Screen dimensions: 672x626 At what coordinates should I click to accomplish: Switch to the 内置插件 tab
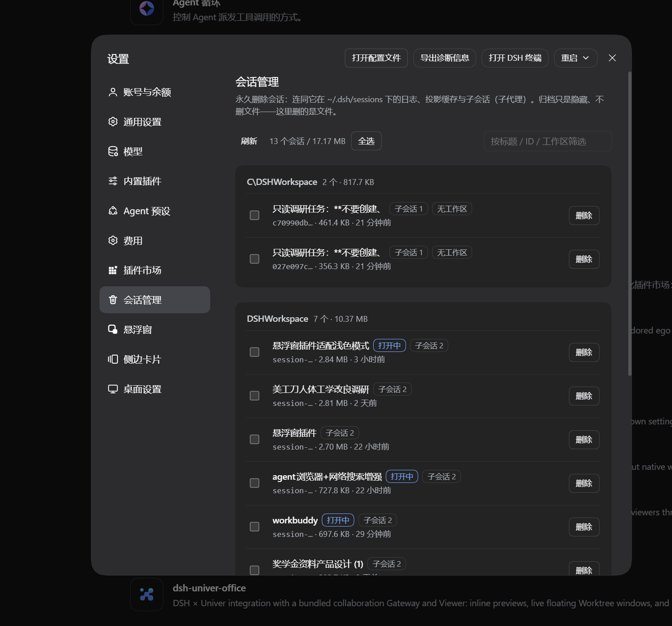[155, 181]
